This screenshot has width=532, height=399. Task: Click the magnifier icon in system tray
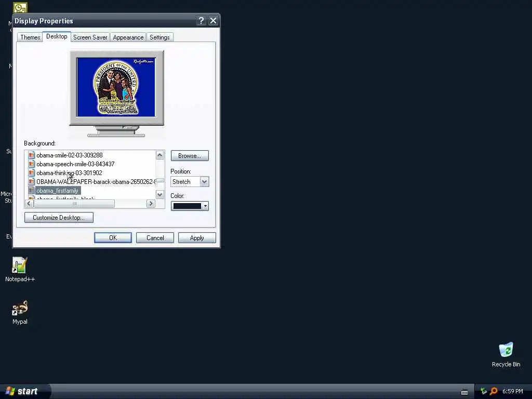click(x=494, y=391)
